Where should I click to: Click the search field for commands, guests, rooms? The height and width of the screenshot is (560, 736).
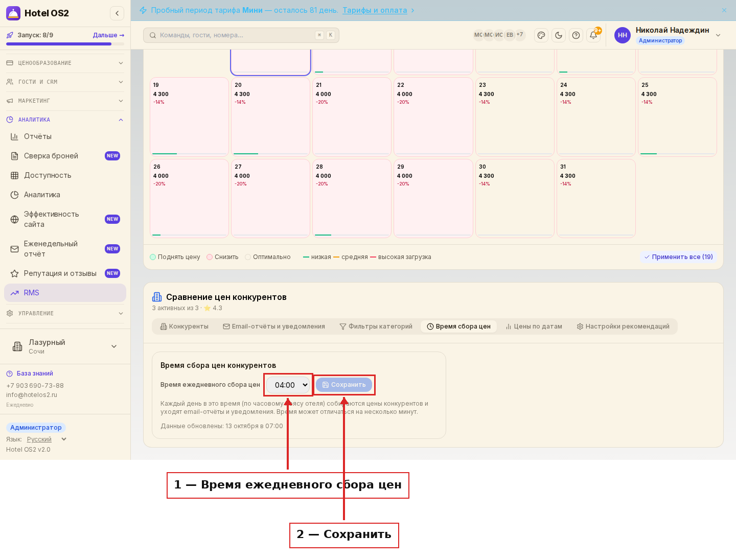click(241, 35)
